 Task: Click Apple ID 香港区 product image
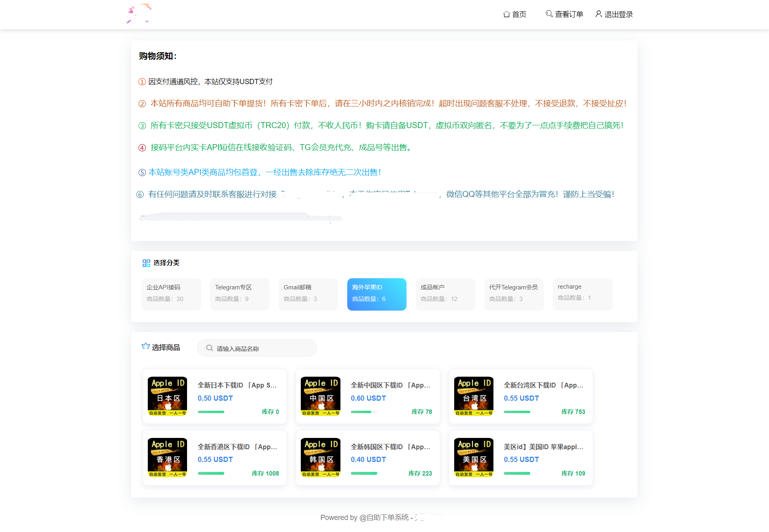167,457
